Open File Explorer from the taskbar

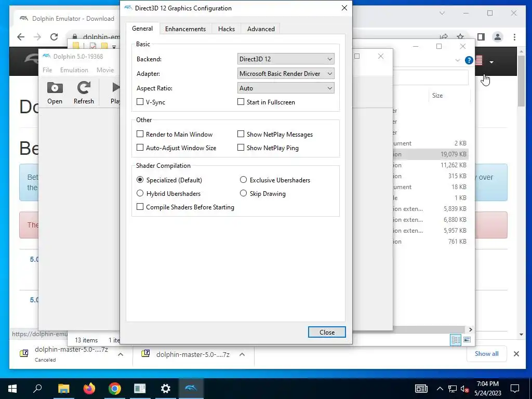(63, 389)
